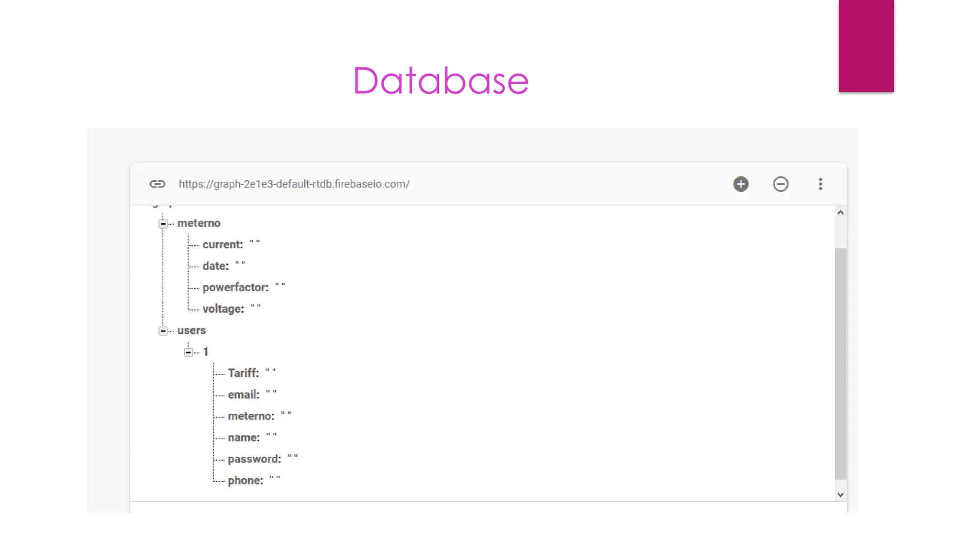Collapse the meterno node
Screen dimensions: 980x551
click(163, 223)
